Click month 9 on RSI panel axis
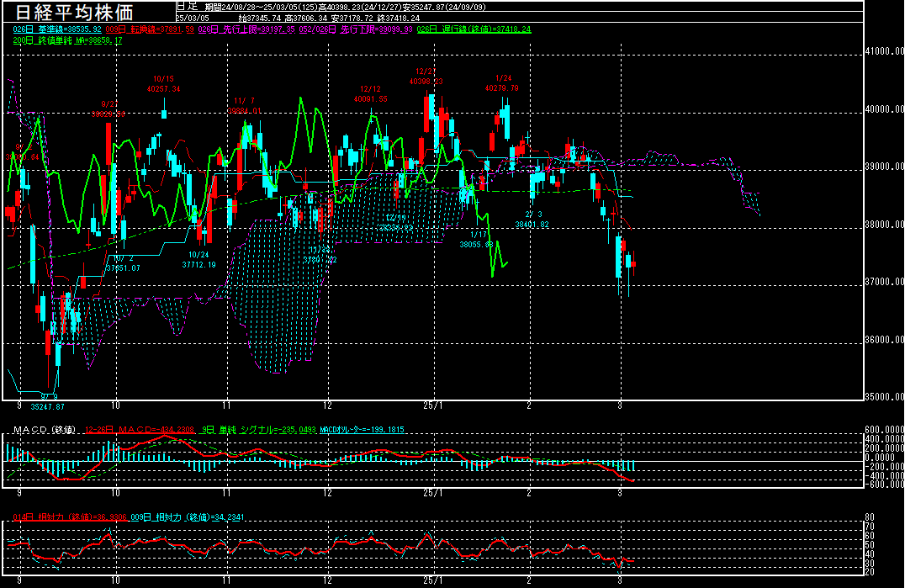This screenshot has width=905, height=588. 19,580
